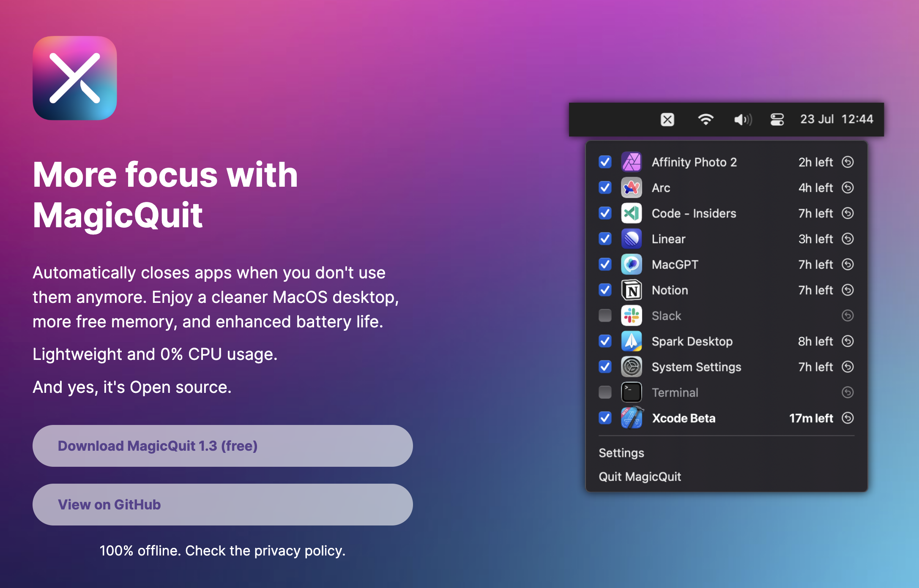Open View on GitHub button
Image resolution: width=919 pixels, height=588 pixels.
223,504
